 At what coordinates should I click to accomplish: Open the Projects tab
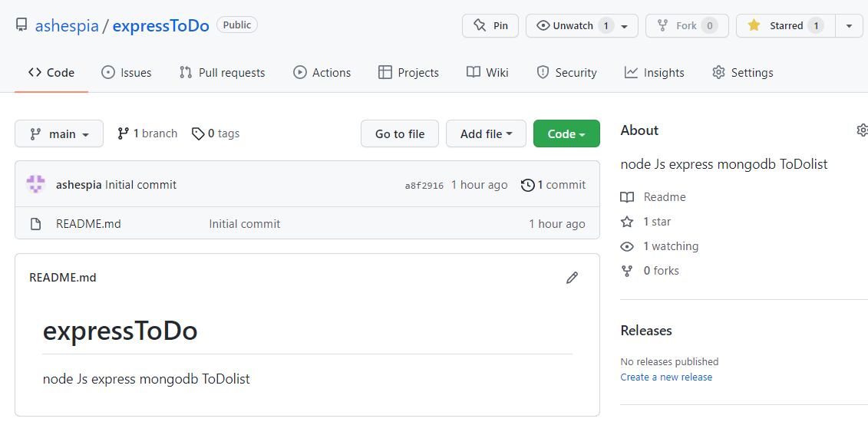click(408, 72)
